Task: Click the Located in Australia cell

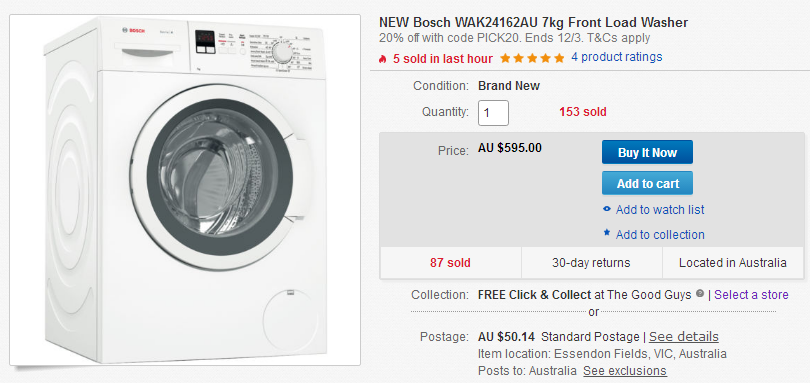Action: 733,263
